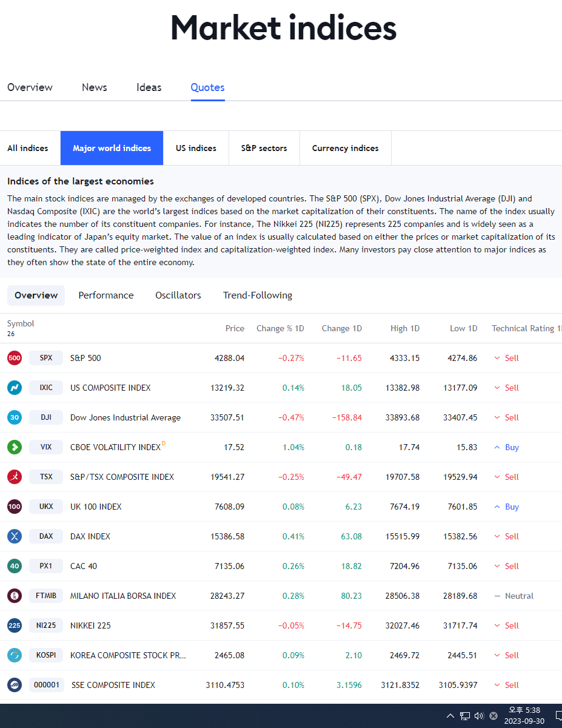The width and height of the screenshot is (562, 728).
Task: Click the green VIX logo icon
Action: tap(15, 447)
